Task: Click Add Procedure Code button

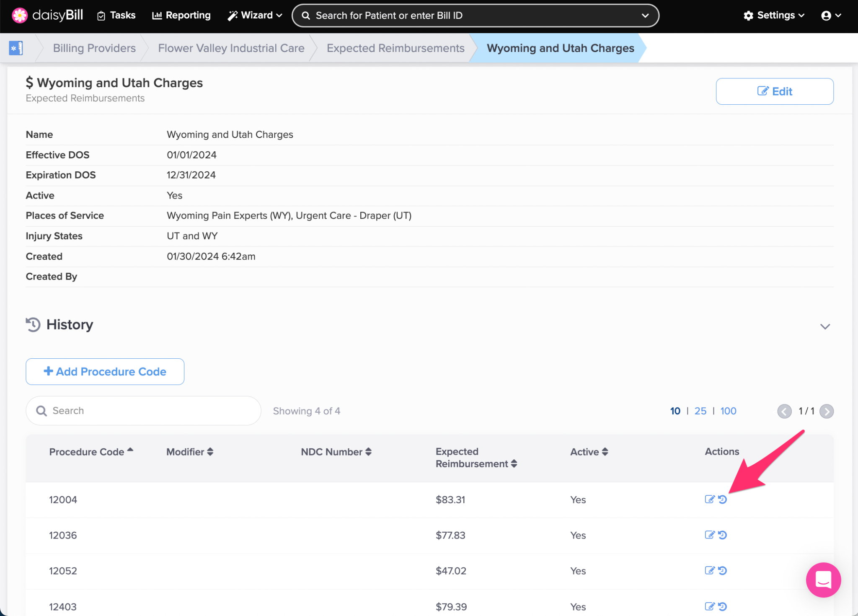Action: pyautogui.click(x=105, y=371)
